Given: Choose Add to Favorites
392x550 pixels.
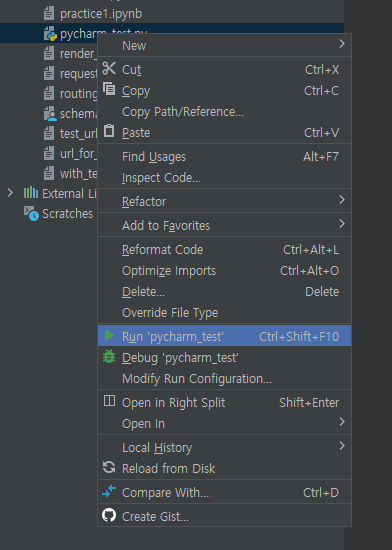Looking at the screenshot, I should 224,225.
